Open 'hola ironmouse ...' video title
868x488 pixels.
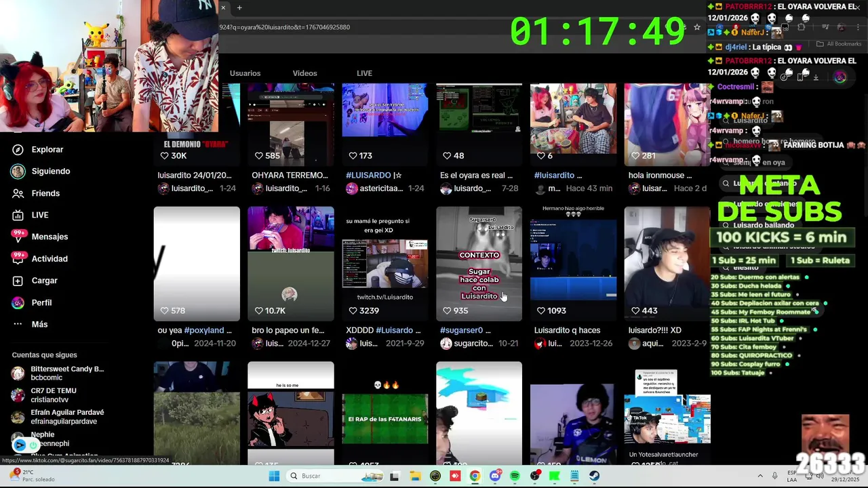pyautogui.click(x=660, y=176)
